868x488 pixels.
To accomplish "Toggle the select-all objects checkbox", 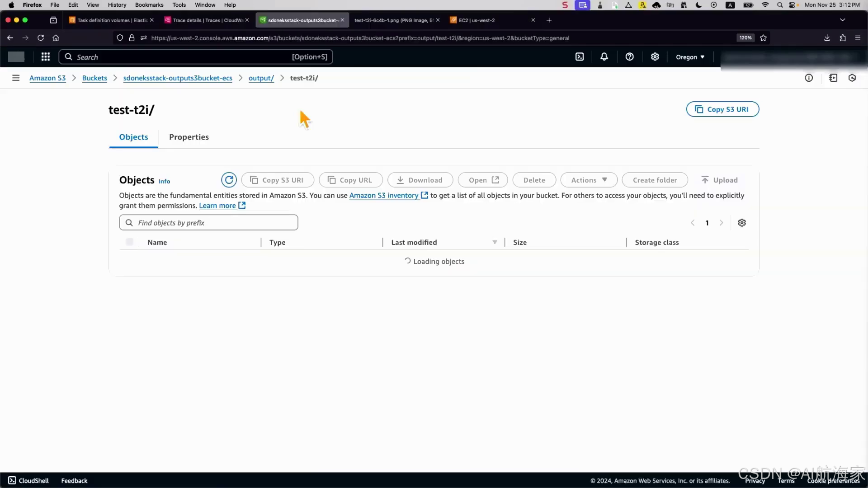I will (x=130, y=242).
